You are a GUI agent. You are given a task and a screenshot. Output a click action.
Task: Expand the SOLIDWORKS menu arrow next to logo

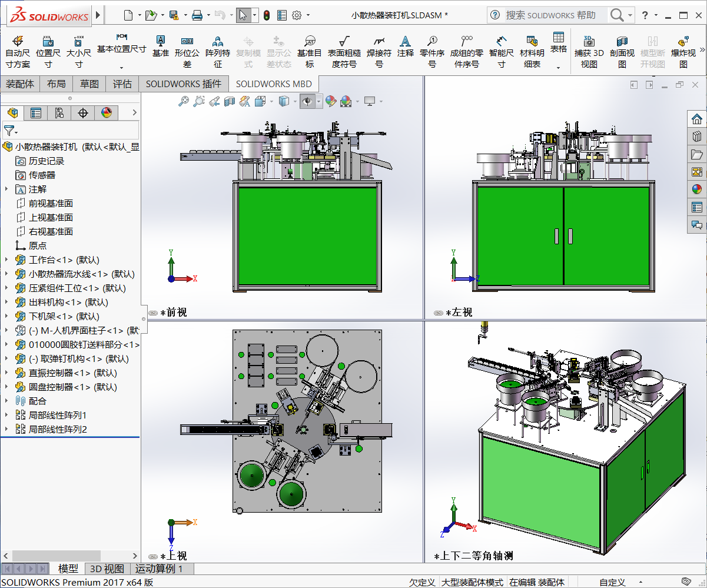98,15
